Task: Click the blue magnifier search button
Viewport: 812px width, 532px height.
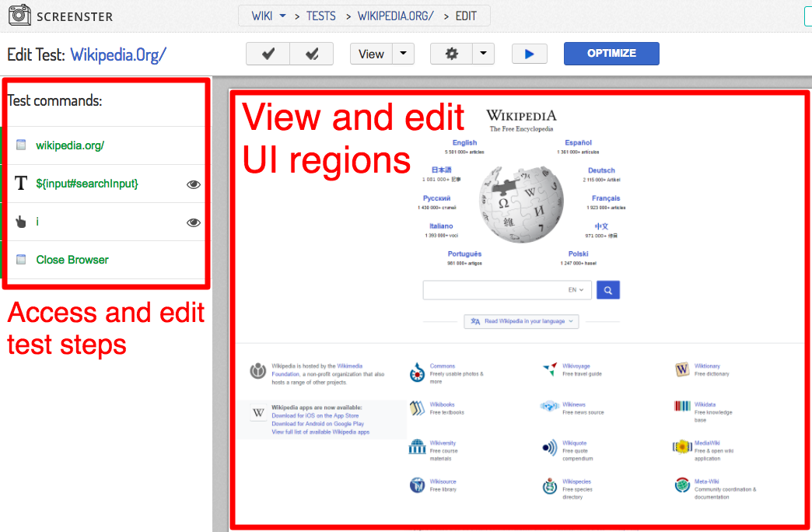Action: click(x=608, y=290)
